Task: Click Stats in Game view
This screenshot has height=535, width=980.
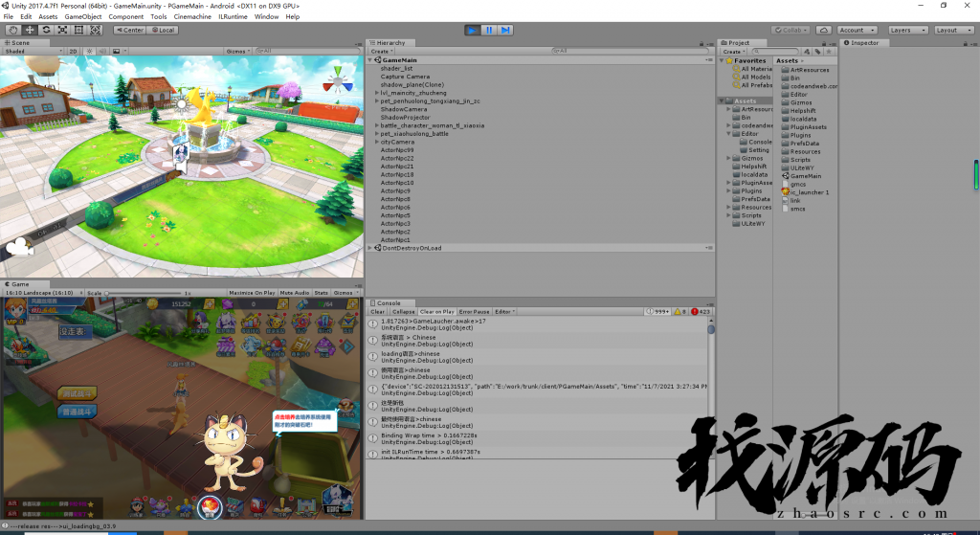Action: 322,293
